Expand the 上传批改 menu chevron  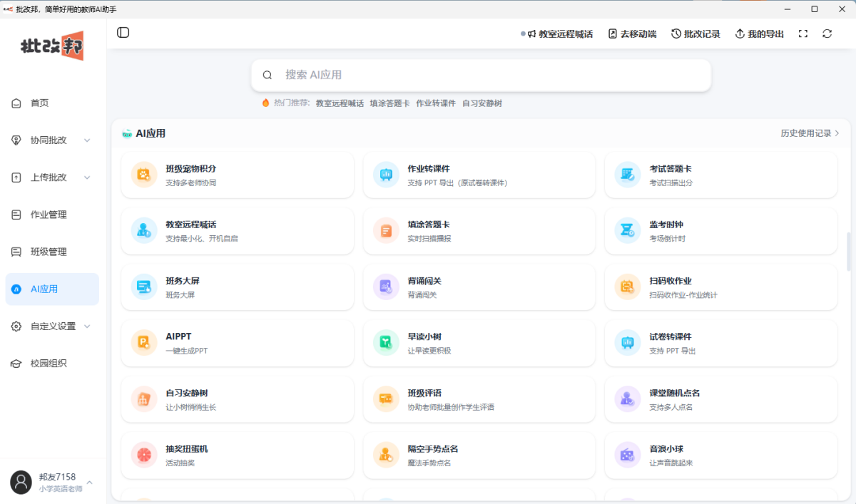[87, 178]
